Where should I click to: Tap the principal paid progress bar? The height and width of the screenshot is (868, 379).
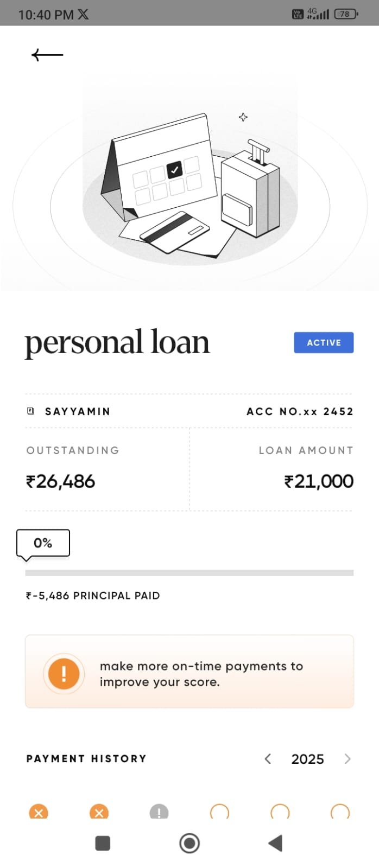pos(189,573)
